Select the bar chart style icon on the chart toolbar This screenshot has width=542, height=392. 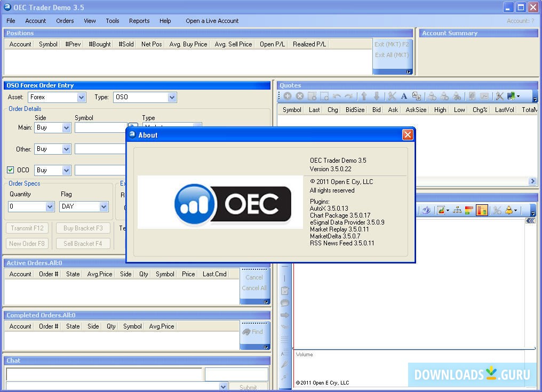click(x=482, y=210)
